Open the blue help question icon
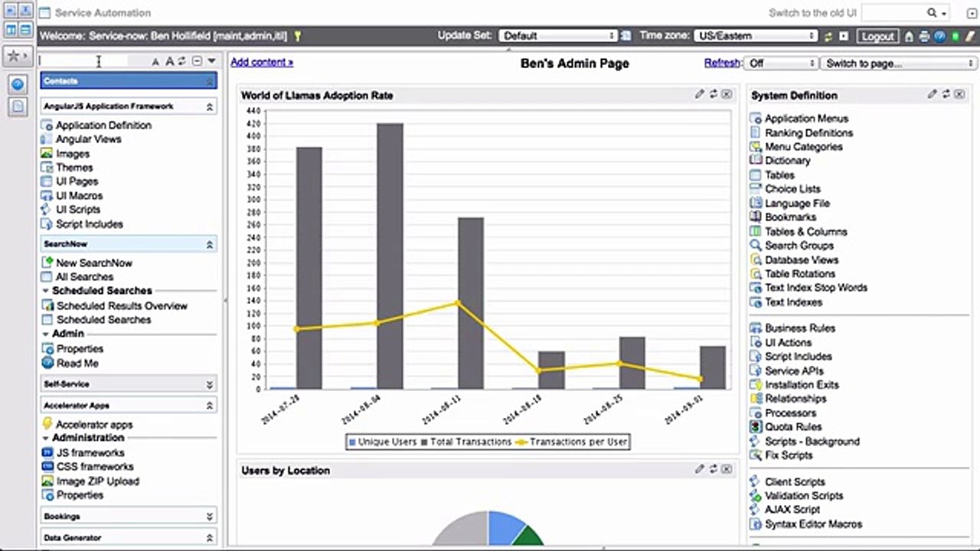The width and height of the screenshot is (980, 551). click(939, 36)
